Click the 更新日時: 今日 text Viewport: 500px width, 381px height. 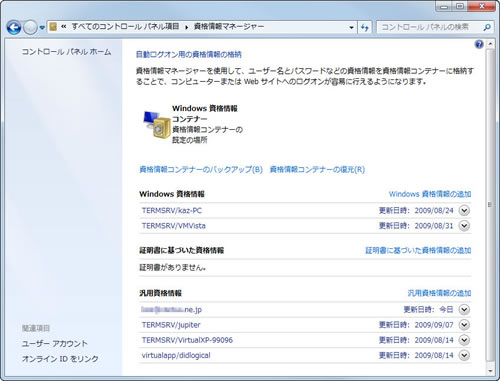pos(428,309)
